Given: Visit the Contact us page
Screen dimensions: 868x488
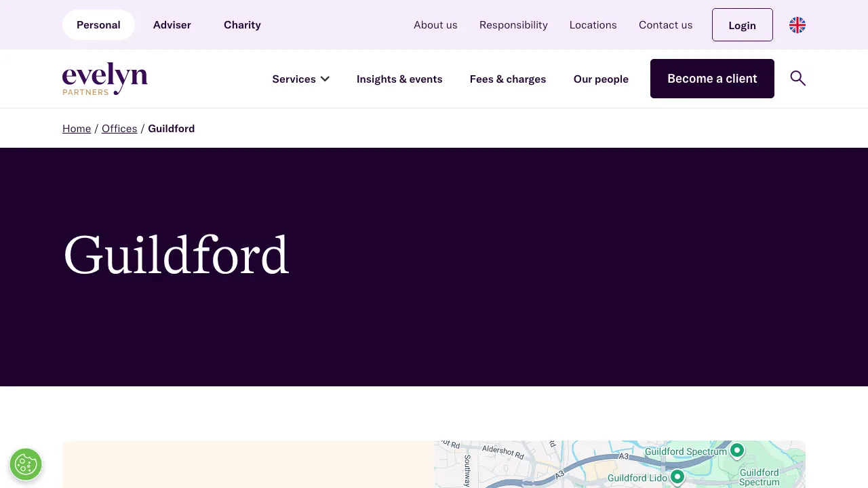Looking at the screenshot, I should click(665, 24).
